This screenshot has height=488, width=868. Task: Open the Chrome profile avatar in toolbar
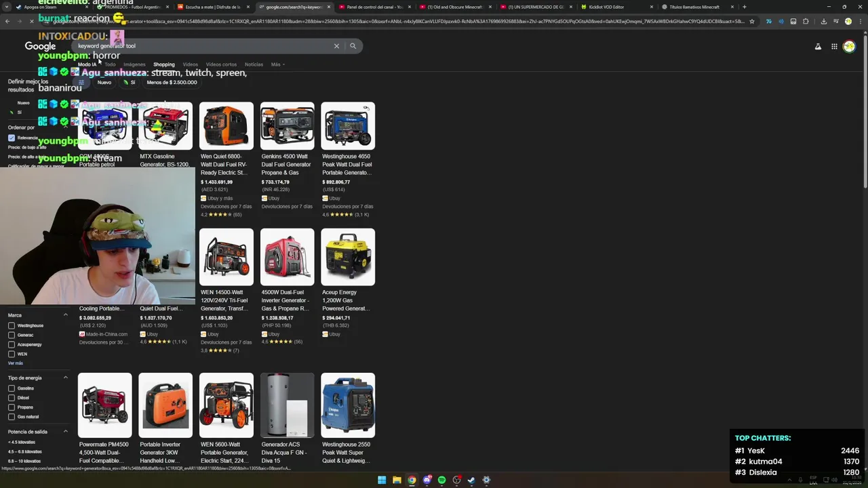[x=848, y=21]
